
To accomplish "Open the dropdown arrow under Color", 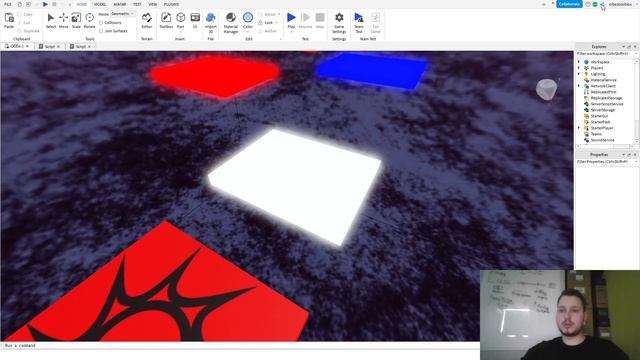I will [248, 32].
